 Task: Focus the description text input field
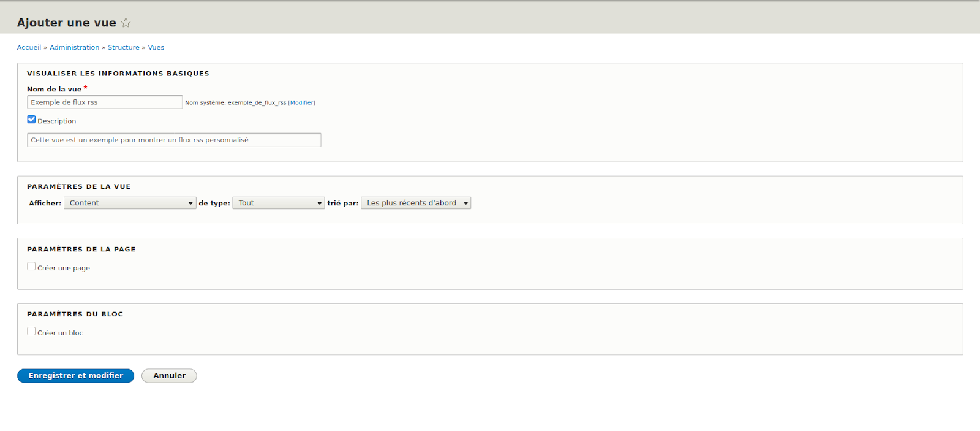click(174, 140)
